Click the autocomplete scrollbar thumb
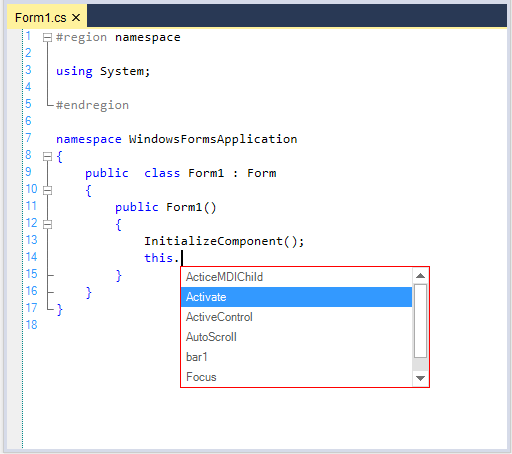 click(x=420, y=321)
